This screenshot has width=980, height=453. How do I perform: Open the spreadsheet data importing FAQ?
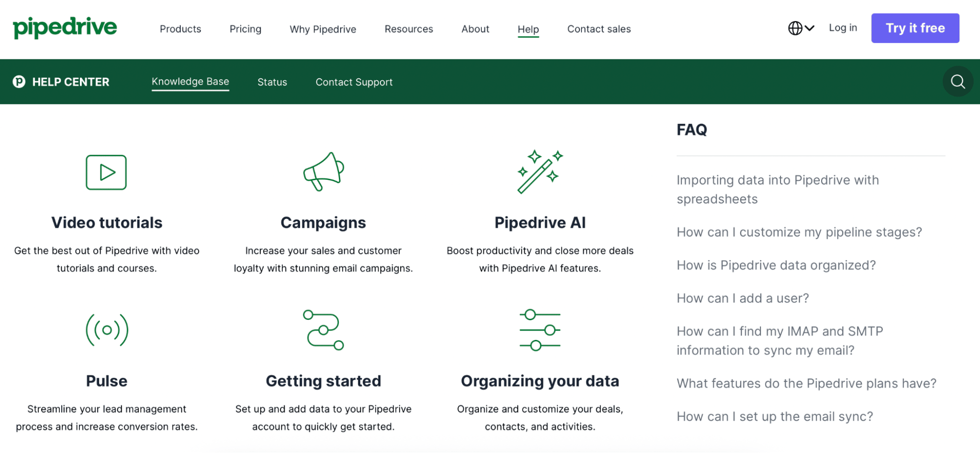778,190
